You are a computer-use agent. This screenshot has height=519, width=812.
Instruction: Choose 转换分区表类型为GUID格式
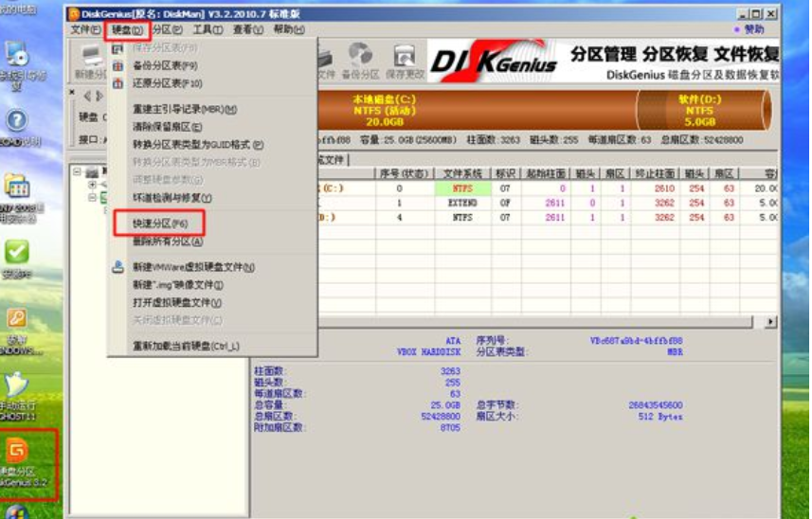point(212,145)
